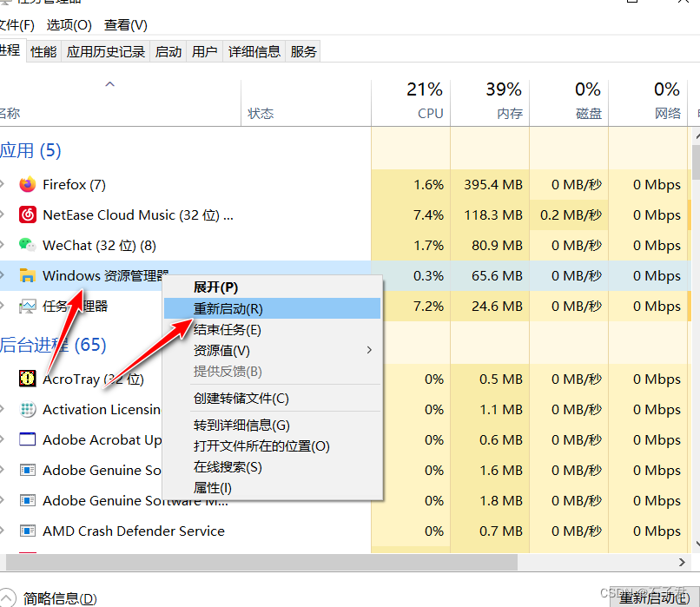Click the horizontal scrollbar right arrow

coord(682,562)
